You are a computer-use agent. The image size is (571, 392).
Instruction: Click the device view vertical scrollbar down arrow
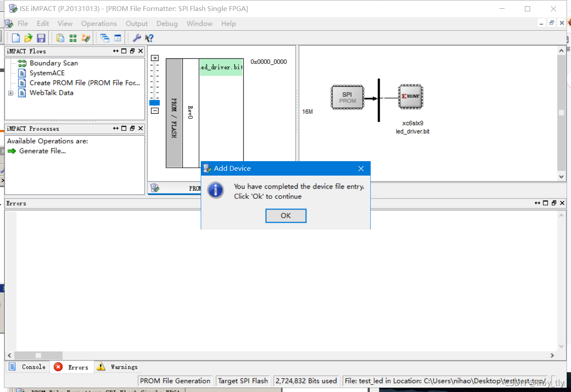tap(561, 176)
